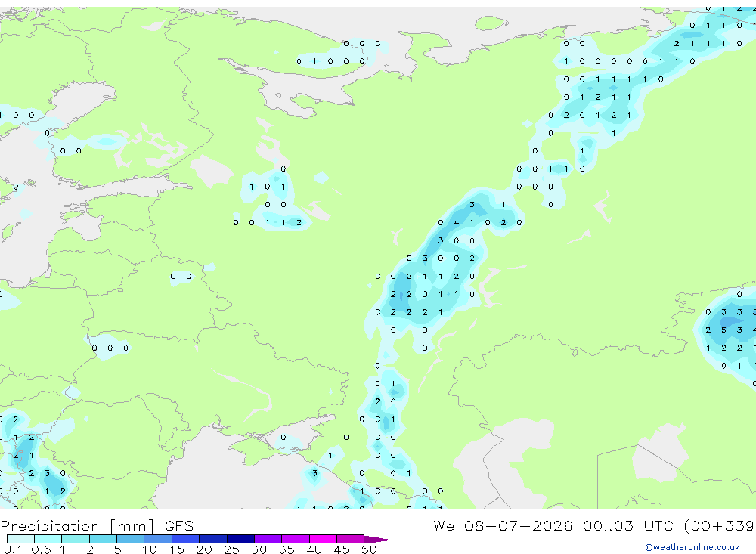This screenshot has width=756, height=554.
Task: Click the legend swatch between 0.5 and 1
Action: (x=48, y=539)
